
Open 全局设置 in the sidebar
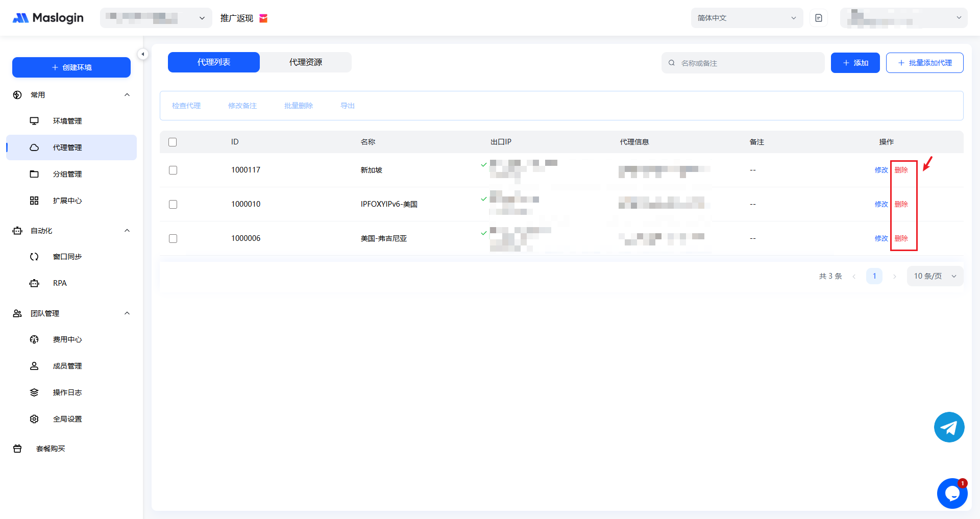pos(67,419)
